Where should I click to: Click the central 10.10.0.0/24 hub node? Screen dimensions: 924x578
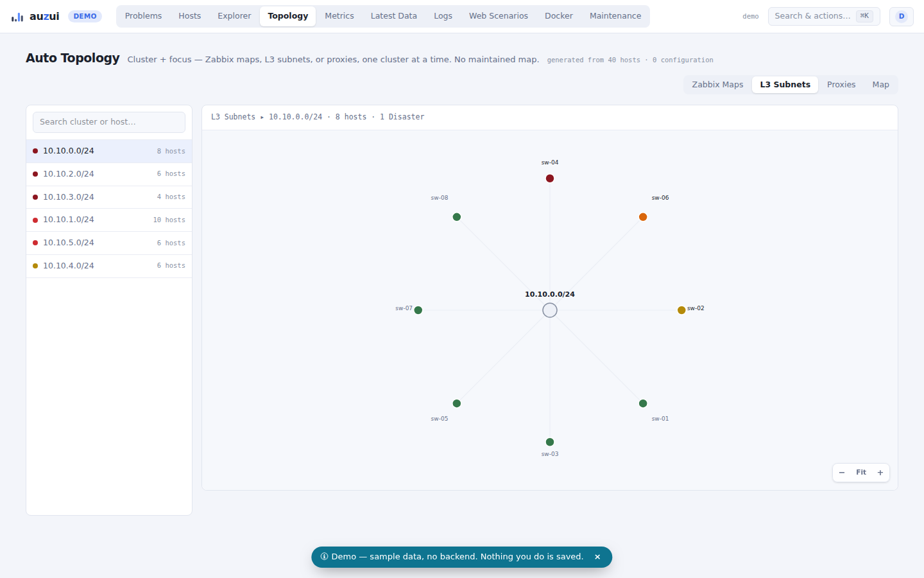550,310
